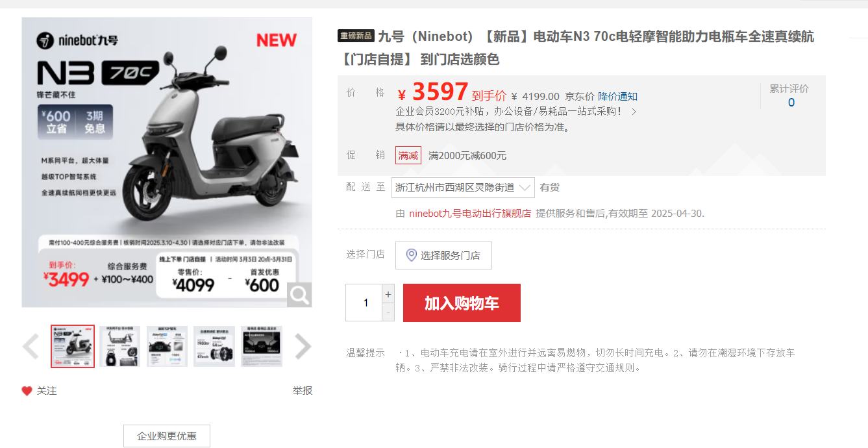This screenshot has width=868, height=448.
Task: Click the 举报 report link
Action: point(302,391)
